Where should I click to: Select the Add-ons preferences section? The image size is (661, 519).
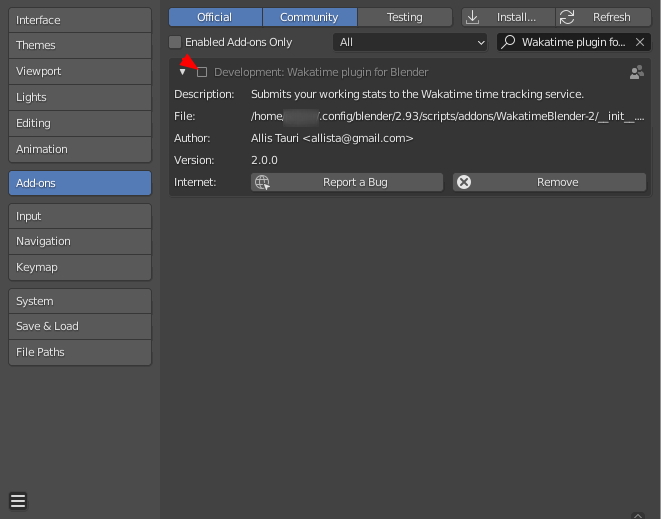pyautogui.click(x=80, y=183)
